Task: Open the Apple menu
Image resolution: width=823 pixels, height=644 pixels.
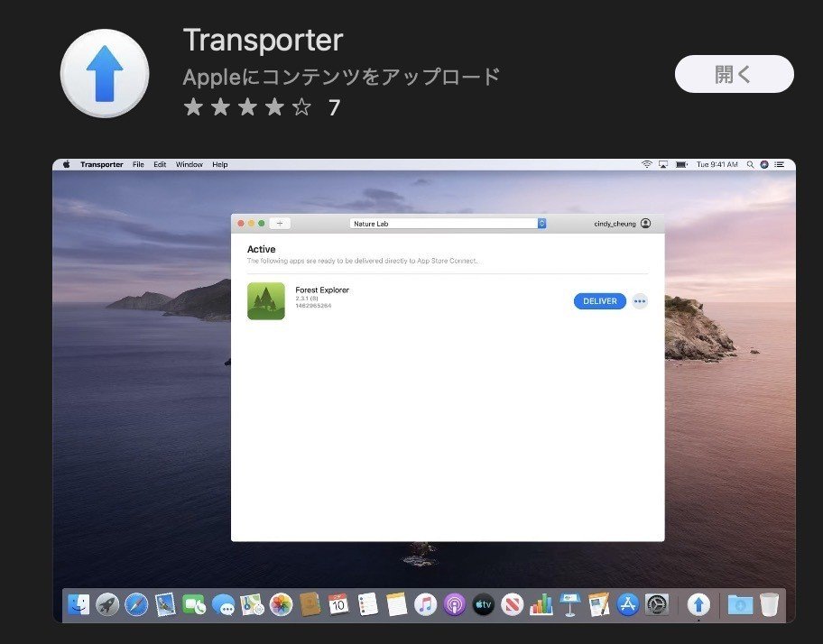Action: click(x=67, y=164)
